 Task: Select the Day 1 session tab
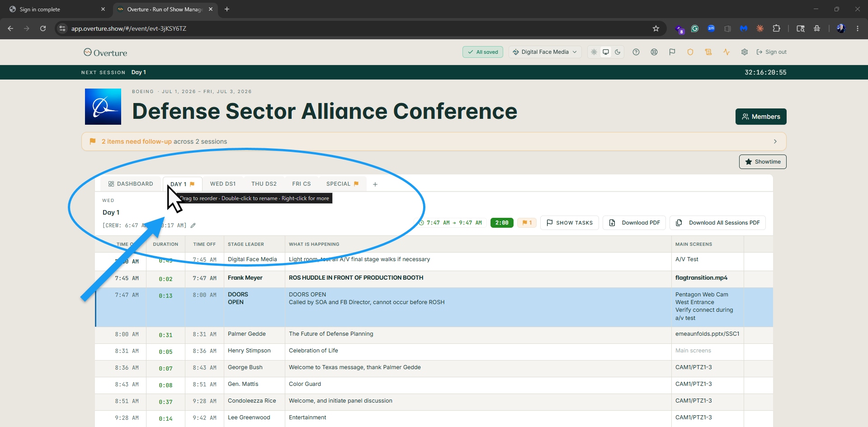(182, 184)
